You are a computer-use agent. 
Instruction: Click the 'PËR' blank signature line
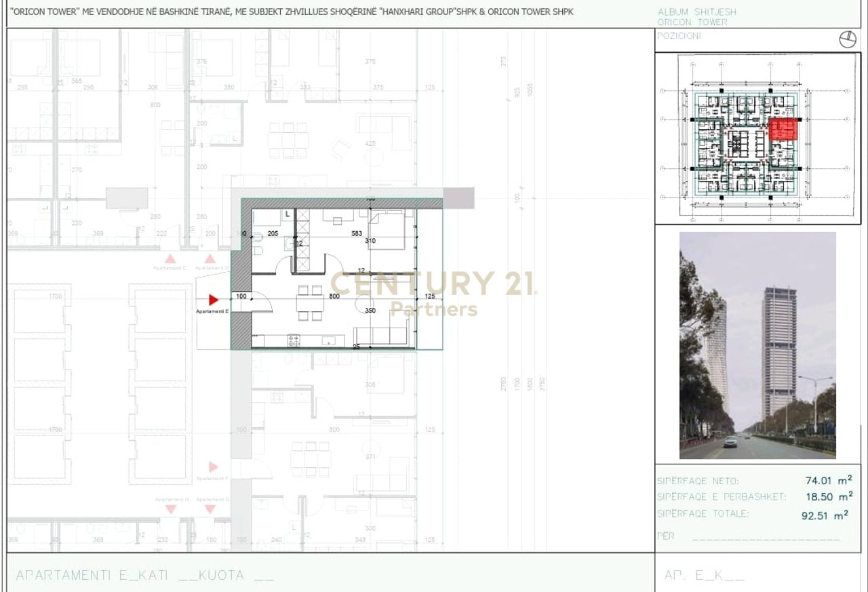[x=766, y=537]
